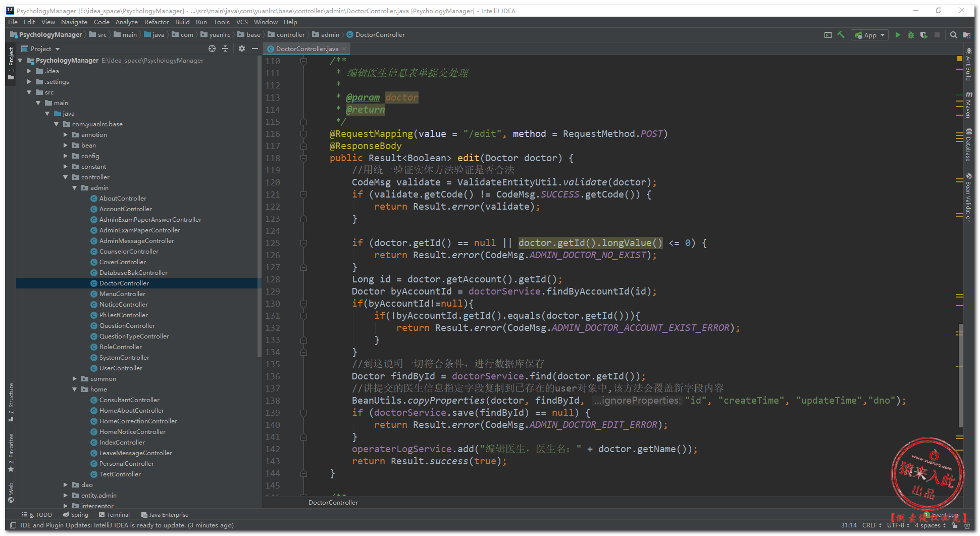
Task: Click the project tree scrollbar
Action: pos(260,207)
